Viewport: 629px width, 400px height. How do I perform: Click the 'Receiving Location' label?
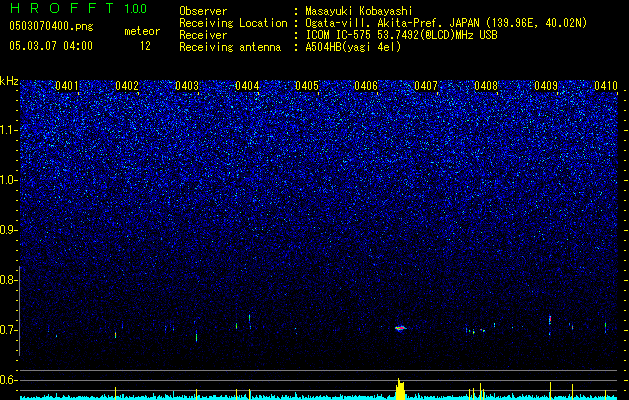click(x=233, y=23)
